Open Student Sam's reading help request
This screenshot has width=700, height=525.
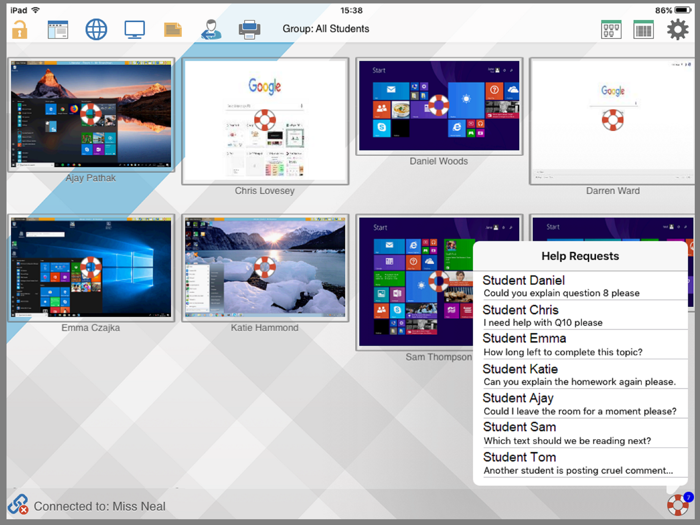point(580,433)
